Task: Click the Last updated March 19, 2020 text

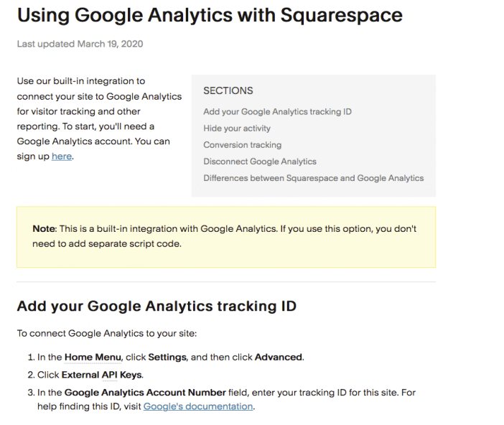Action: pos(80,44)
